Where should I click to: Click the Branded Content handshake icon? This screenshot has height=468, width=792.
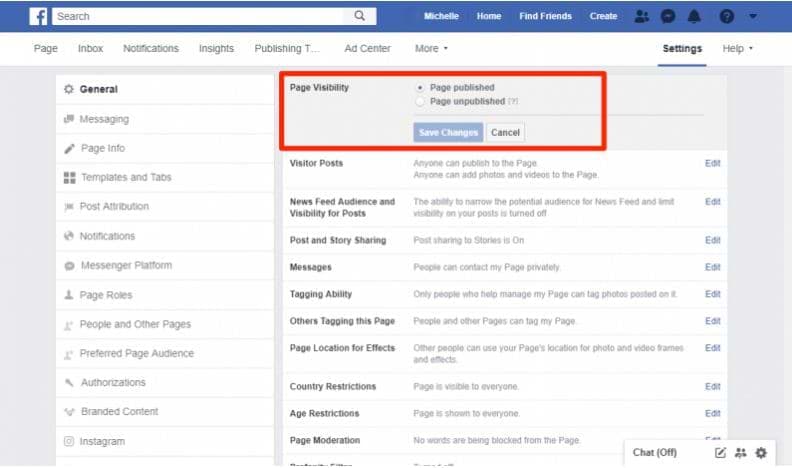(69, 412)
